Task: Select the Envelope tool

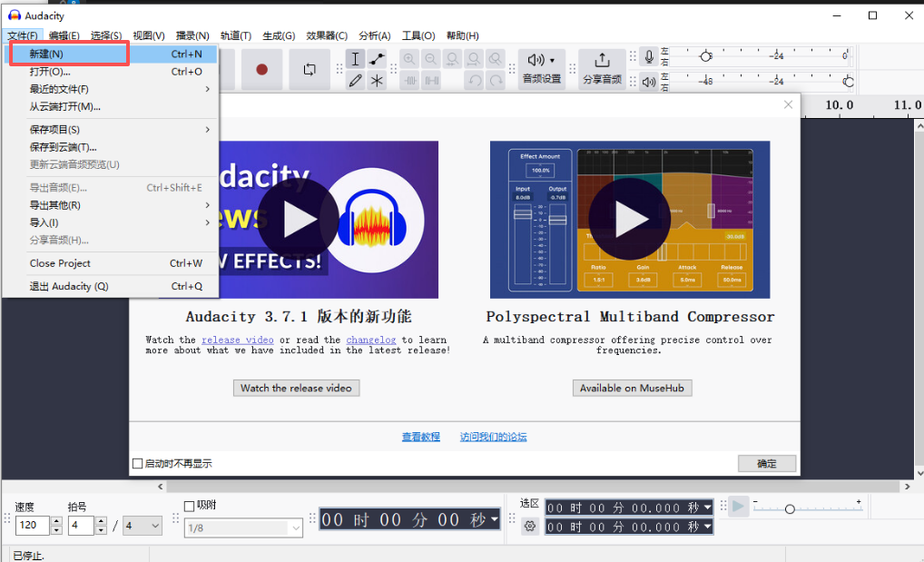Action: pyautogui.click(x=377, y=59)
